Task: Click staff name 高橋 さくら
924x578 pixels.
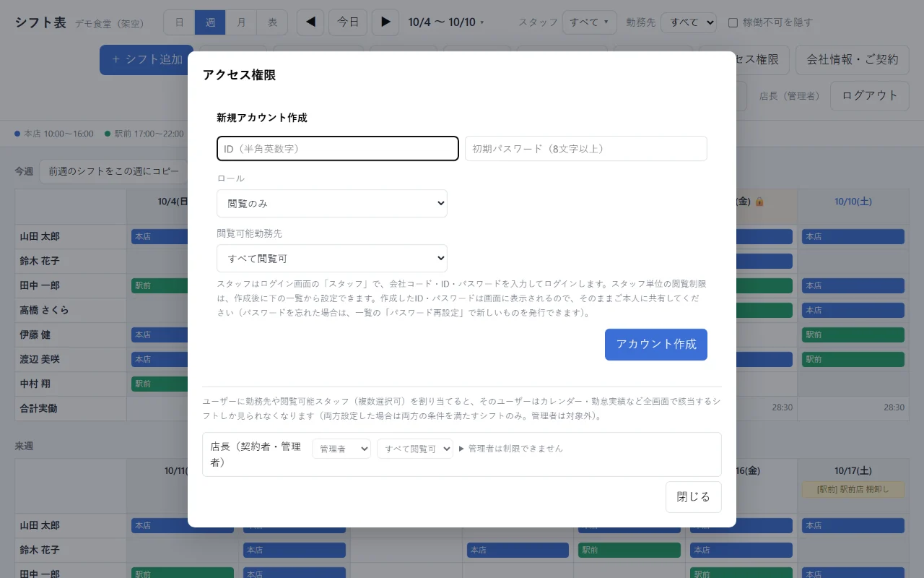Action: point(45,311)
